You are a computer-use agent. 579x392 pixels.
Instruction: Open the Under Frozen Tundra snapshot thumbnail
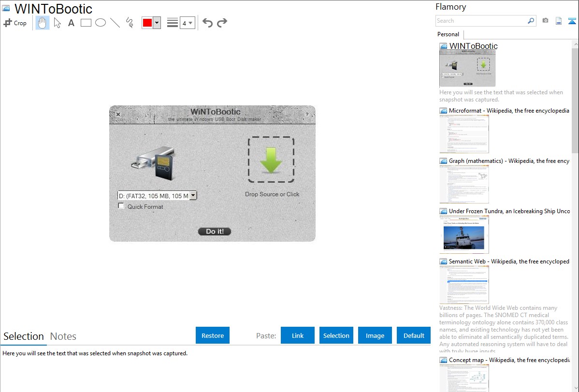point(464,234)
